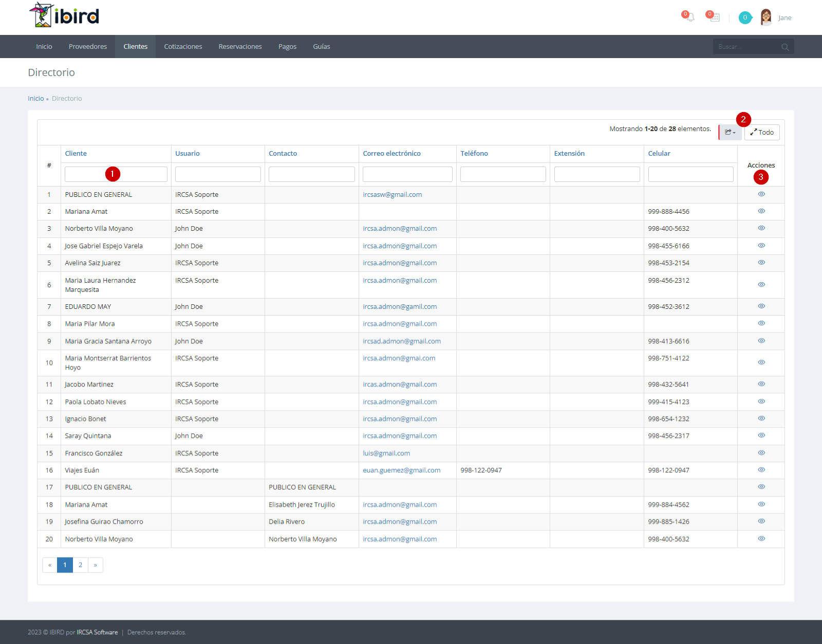View Viajes Euán record

coord(761,470)
